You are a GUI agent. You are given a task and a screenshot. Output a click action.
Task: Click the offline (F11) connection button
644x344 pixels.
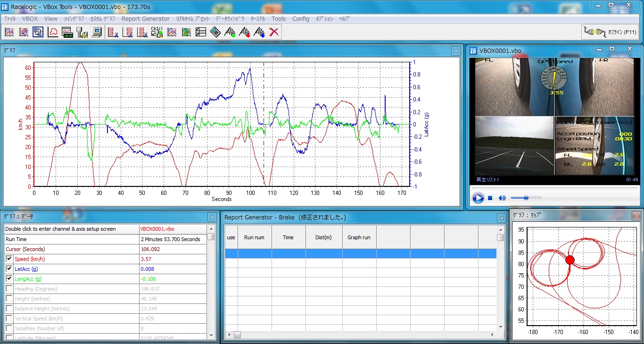click(611, 32)
